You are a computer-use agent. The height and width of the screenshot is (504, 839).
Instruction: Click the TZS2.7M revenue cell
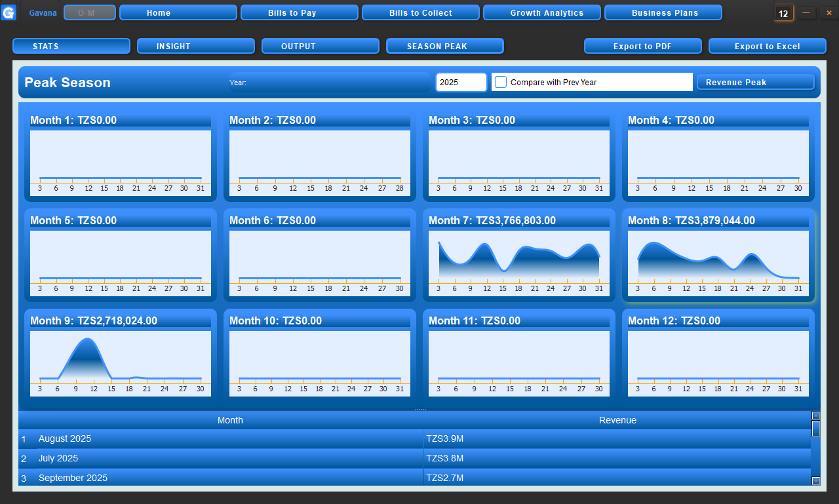pos(617,477)
